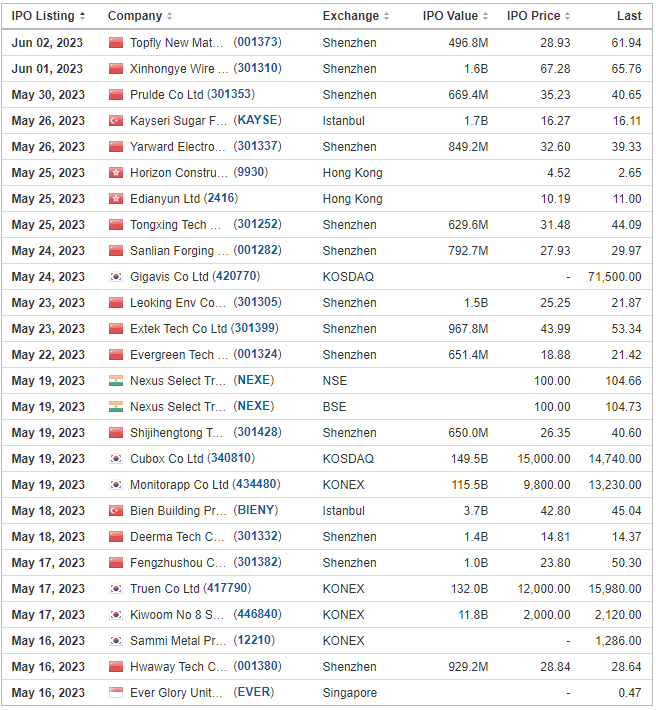Open ticker 001373 link
This screenshot has width=656, height=710.
point(257,43)
